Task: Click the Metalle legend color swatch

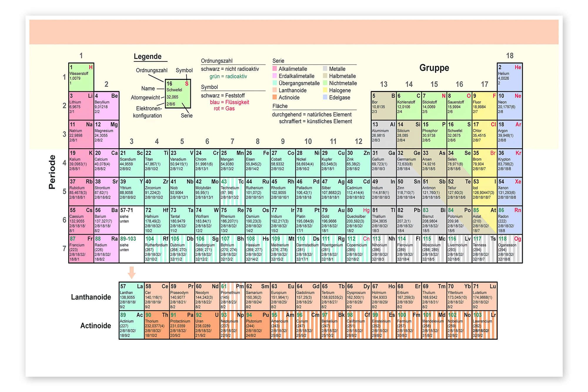Action: click(x=325, y=69)
